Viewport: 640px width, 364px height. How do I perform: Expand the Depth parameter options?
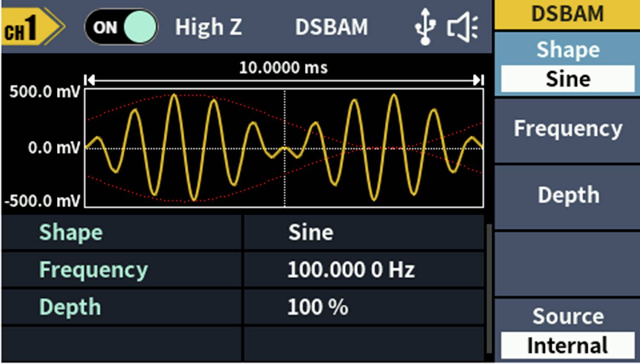click(567, 195)
